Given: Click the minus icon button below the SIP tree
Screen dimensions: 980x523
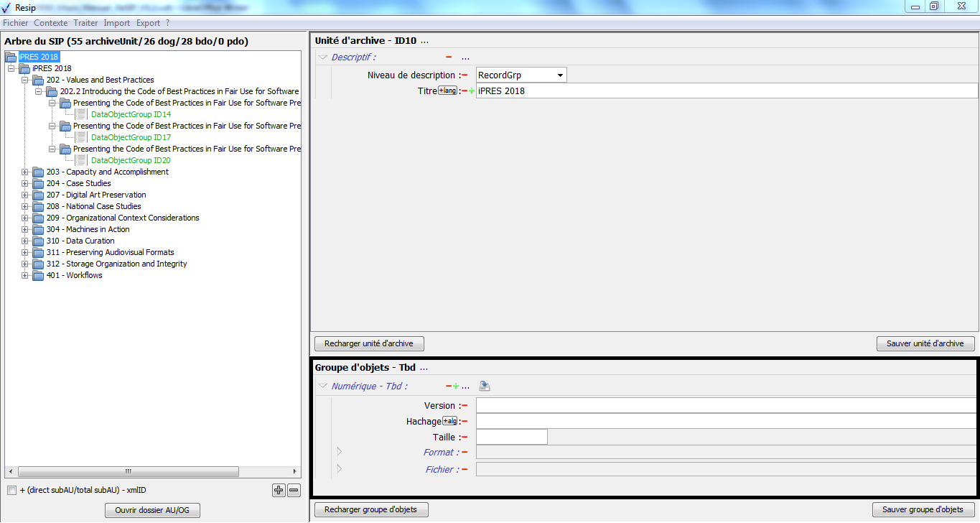Looking at the screenshot, I should [x=294, y=491].
